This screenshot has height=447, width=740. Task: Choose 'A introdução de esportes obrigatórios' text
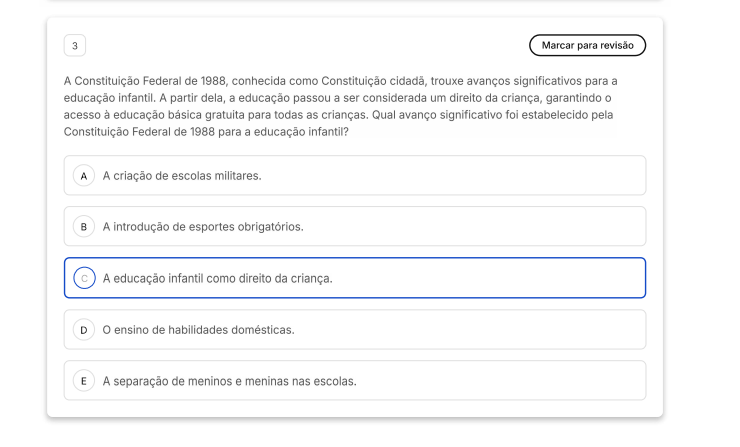tap(203, 227)
